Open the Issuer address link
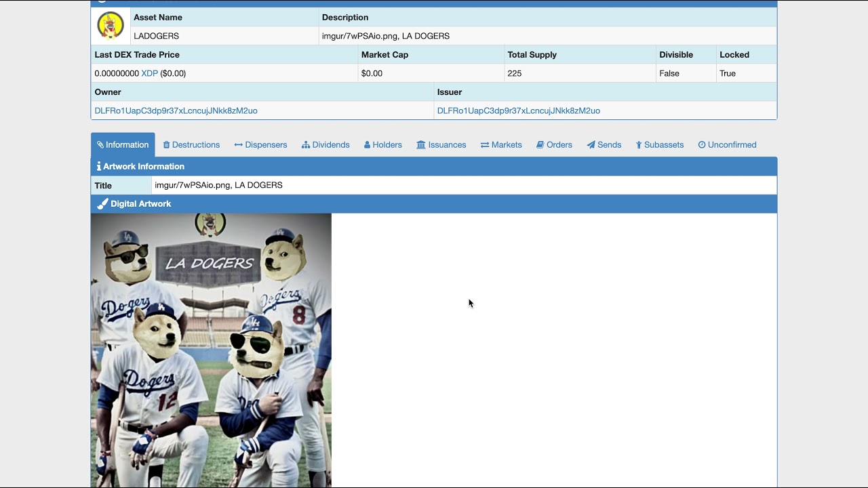Viewport: 868px width, 488px height. (518, 110)
